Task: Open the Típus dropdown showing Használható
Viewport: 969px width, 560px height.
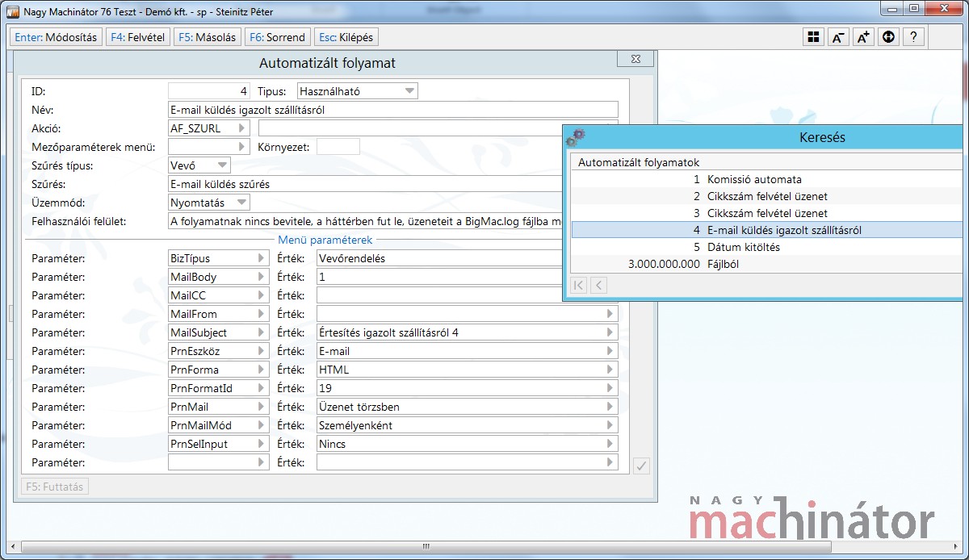Action: click(358, 91)
